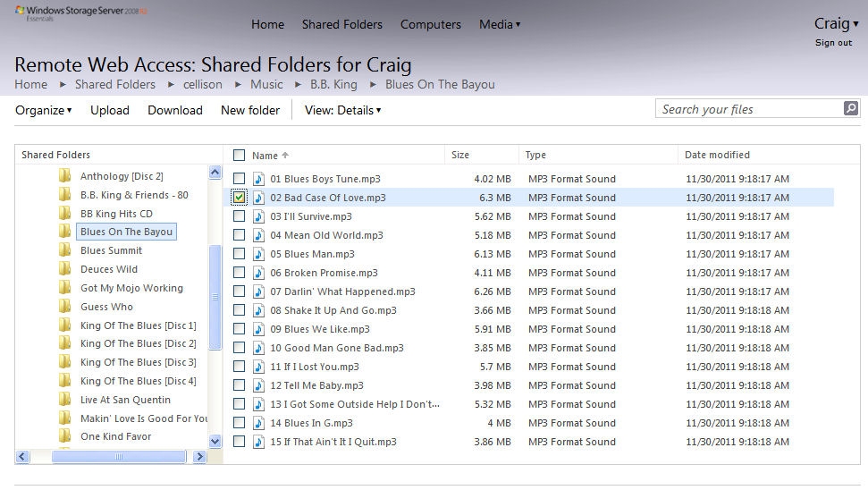Sort files by the Name column header

270,156
